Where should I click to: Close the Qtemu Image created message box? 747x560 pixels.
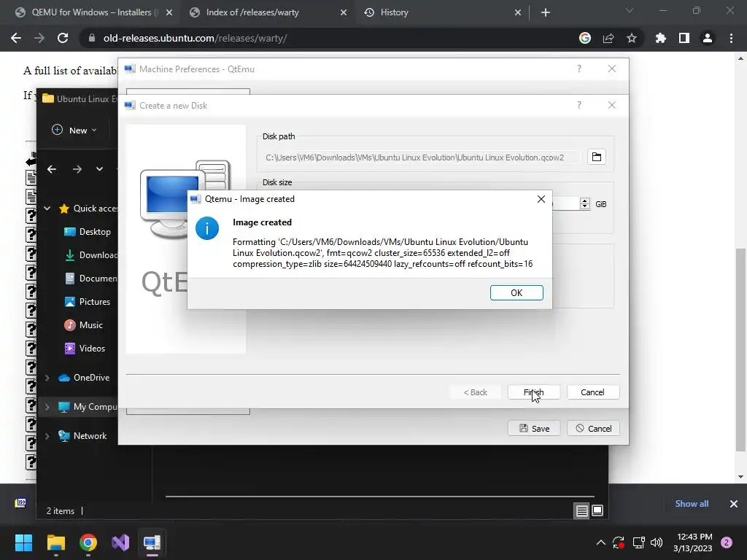click(x=541, y=199)
